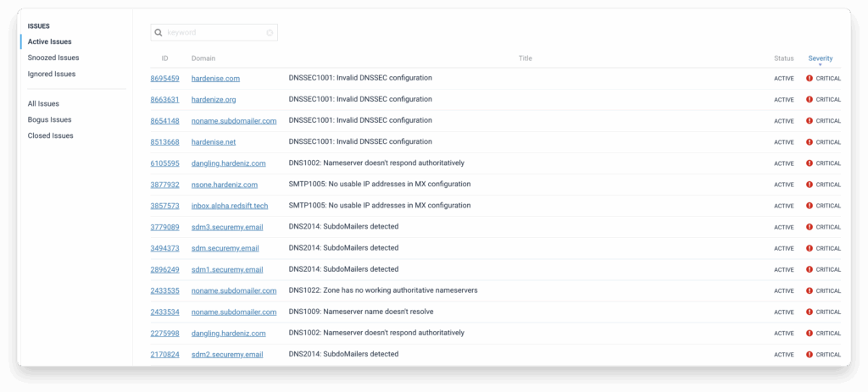This screenshot has height=392, width=868.
Task: Focus the keyword search input
Action: tap(212, 33)
